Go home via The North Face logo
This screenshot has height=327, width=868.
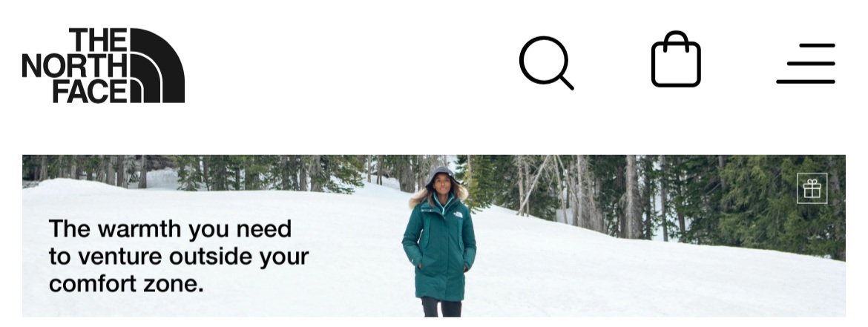coord(103,65)
